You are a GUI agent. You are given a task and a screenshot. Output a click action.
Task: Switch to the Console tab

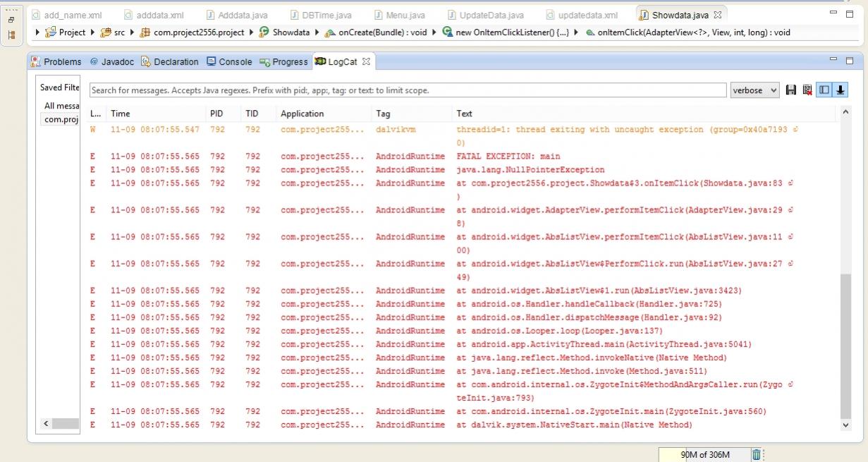pos(229,62)
